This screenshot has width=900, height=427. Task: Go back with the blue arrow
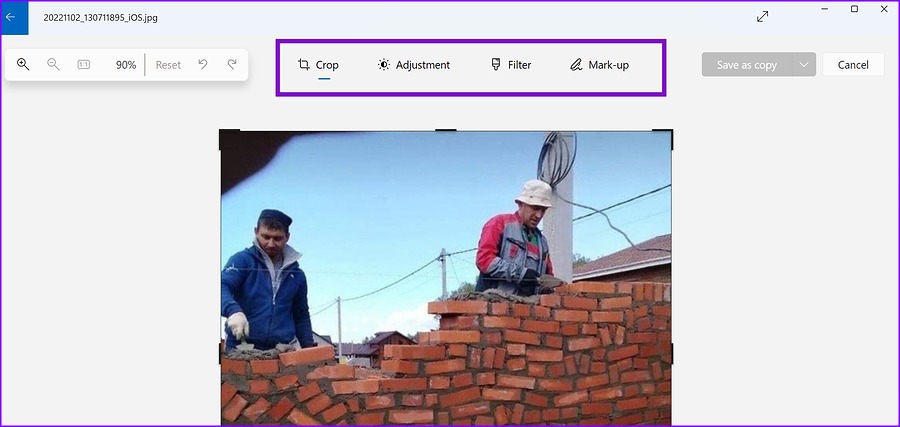[10, 17]
